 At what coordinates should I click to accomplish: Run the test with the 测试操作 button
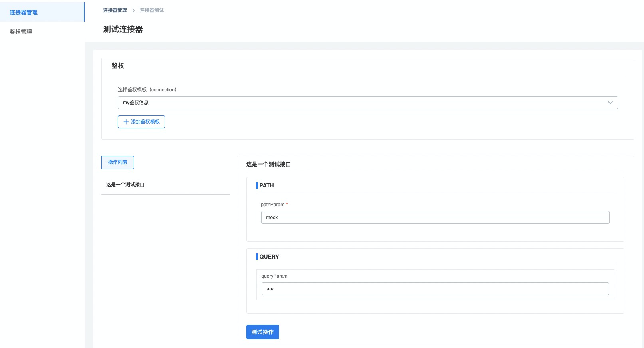pos(262,332)
